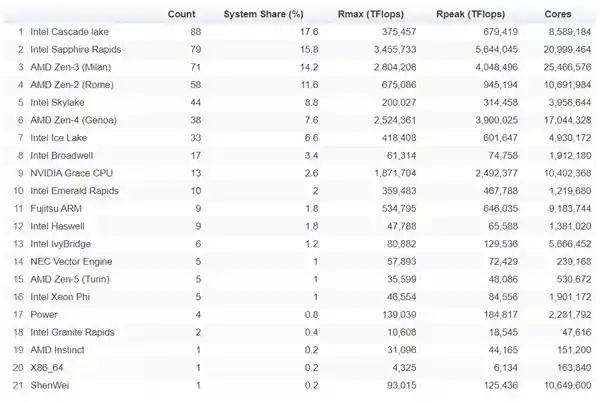Select the Intel Haswell row name
This screenshot has width=600, height=402.
click(x=57, y=226)
